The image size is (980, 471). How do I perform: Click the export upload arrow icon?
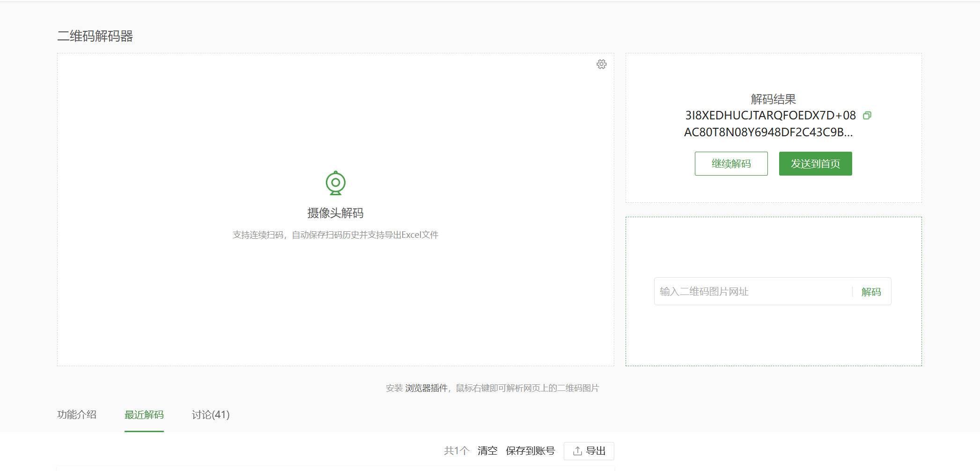[x=577, y=451]
